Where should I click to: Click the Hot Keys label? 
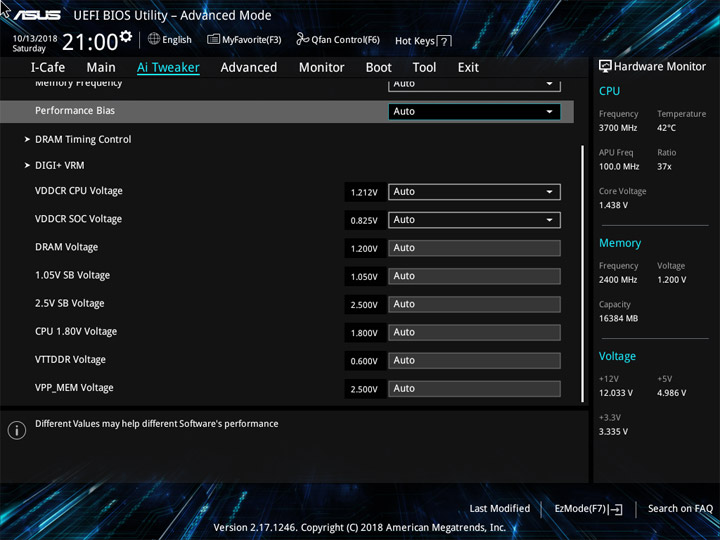pos(415,41)
